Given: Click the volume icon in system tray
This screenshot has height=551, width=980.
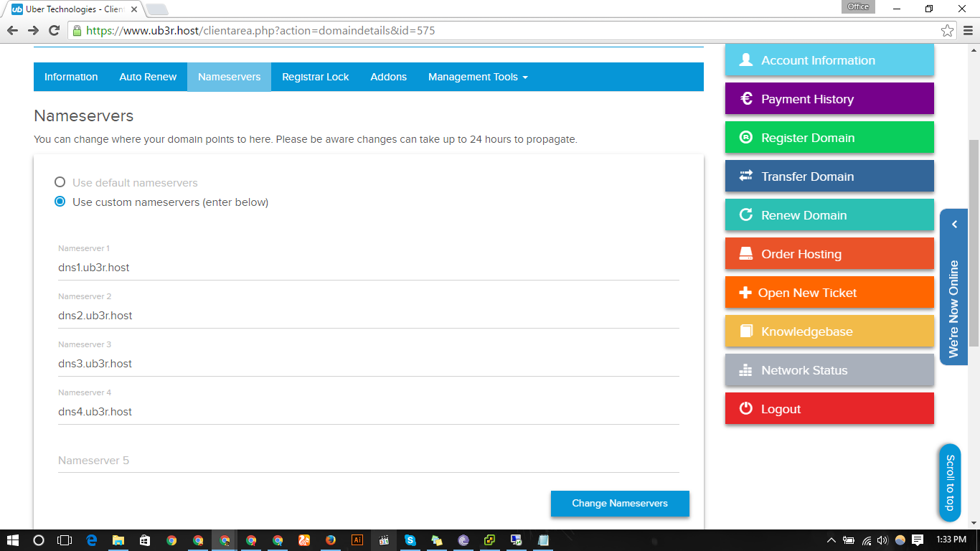Looking at the screenshot, I should [882, 540].
